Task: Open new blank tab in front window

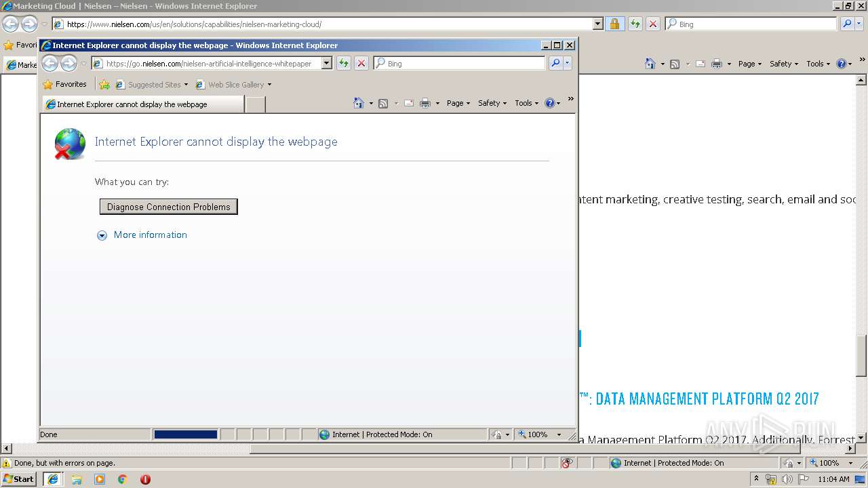Action: [x=255, y=104]
